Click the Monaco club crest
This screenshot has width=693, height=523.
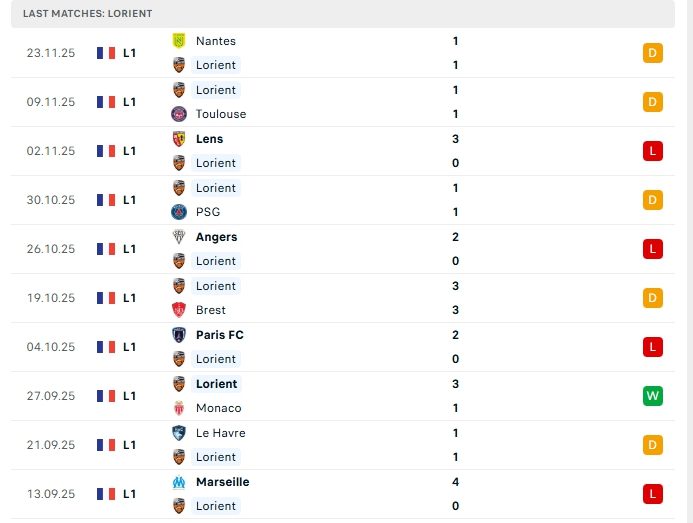tap(179, 408)
